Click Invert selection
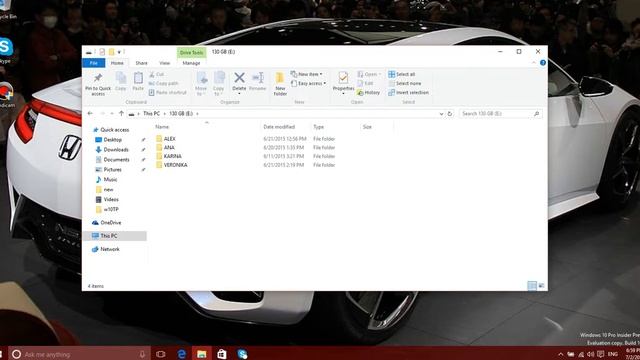Screen dimensions: 640x360 tap(409, 93)
